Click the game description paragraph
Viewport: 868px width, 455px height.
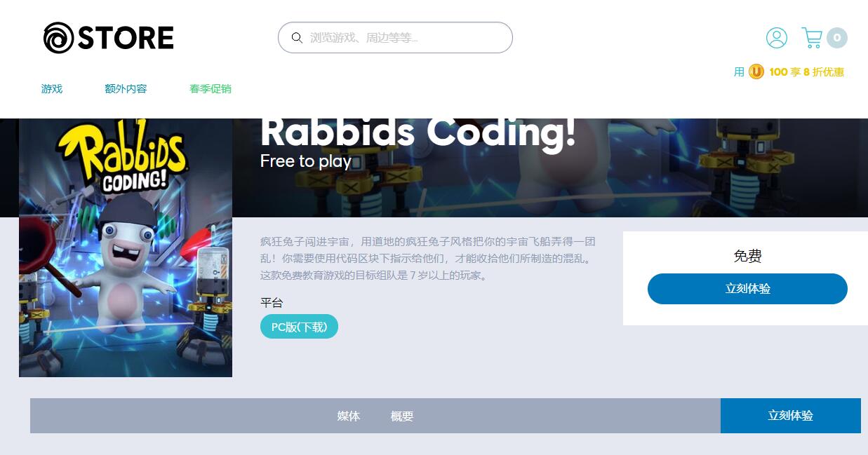tap(428, 258)
